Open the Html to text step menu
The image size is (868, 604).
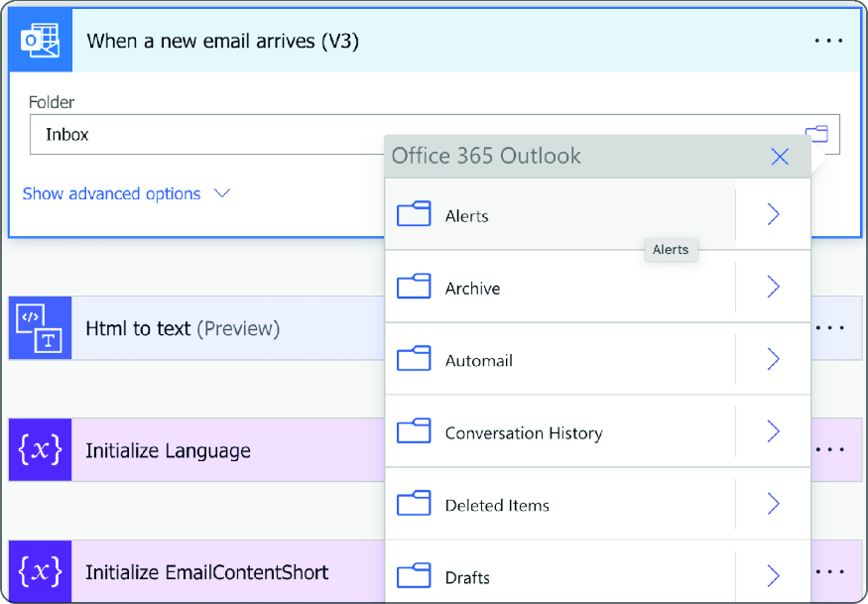tap(829, 327)
